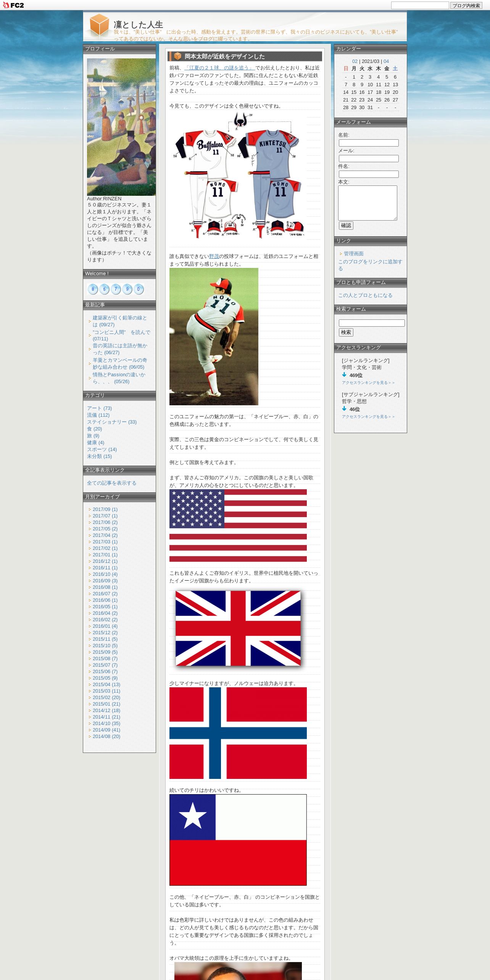This screenshot has height=980, width=490.
Task: Open the 食 (20) category
Action: coord(94,429)
